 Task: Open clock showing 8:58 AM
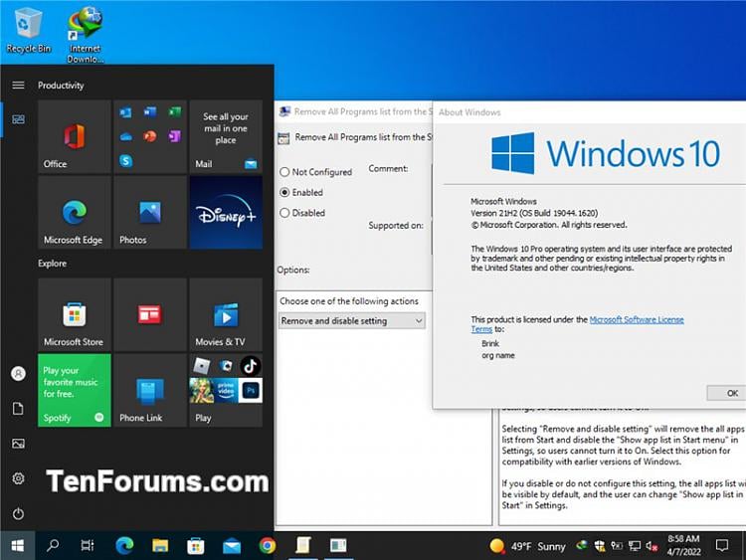point(683,545)
